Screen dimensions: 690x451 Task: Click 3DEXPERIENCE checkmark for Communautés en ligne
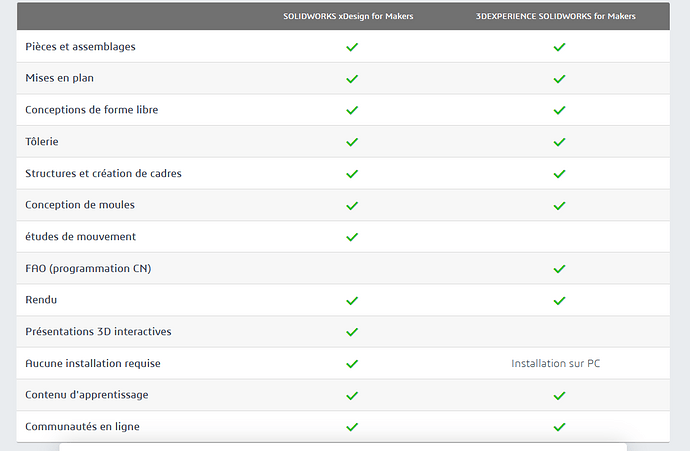tap(559, 427)
